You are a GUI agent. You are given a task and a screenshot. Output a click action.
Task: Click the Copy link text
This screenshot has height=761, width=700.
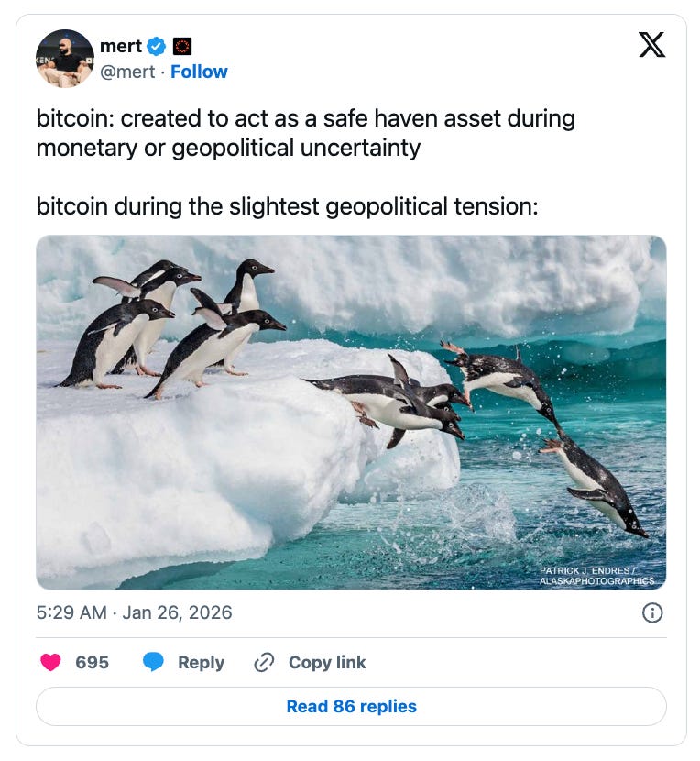(327, 663)
